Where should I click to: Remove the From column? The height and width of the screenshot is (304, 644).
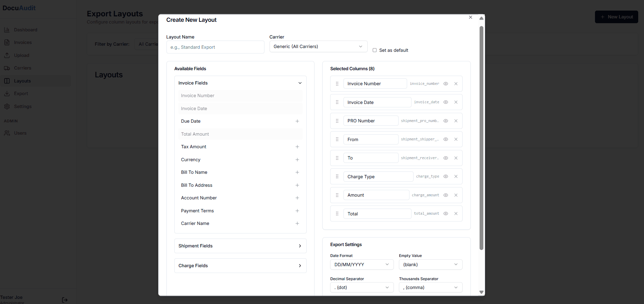coord(456,139)
